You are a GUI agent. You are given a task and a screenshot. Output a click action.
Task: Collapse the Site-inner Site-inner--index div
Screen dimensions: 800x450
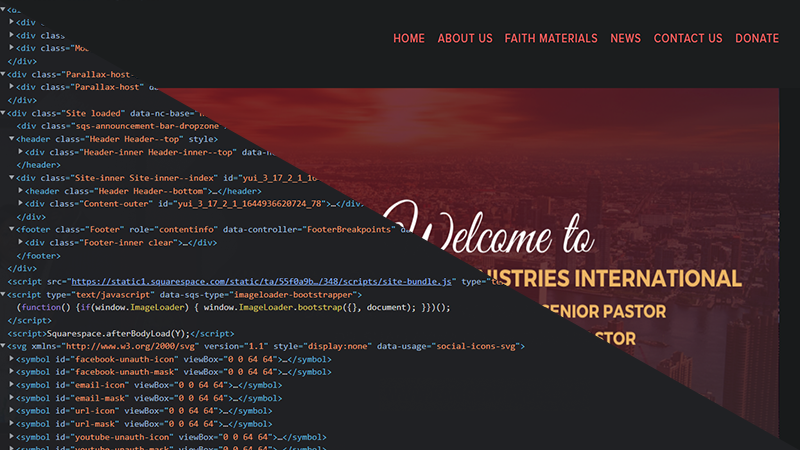12,177
